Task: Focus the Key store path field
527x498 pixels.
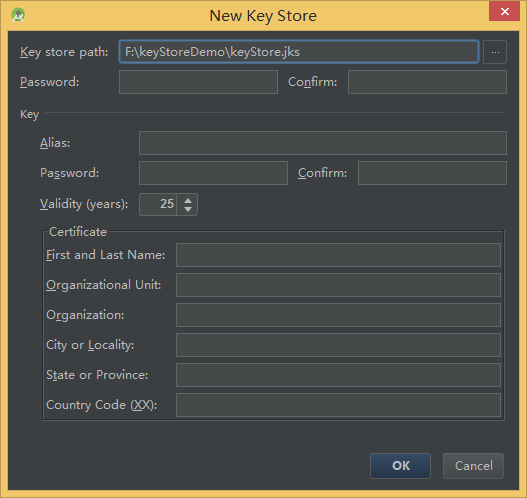Action: (299, 52)
